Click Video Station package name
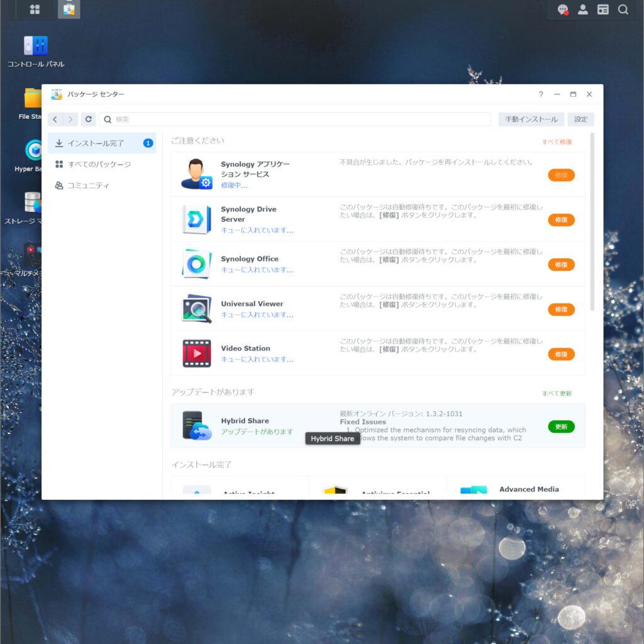The height and width of the screenshot is (644, 644). [x=246, y=348]
